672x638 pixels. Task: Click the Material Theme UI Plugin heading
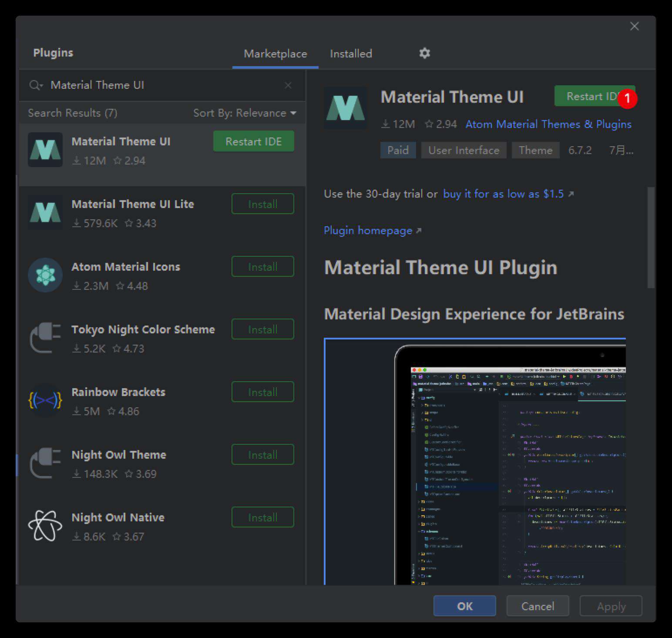coord(440,268)
